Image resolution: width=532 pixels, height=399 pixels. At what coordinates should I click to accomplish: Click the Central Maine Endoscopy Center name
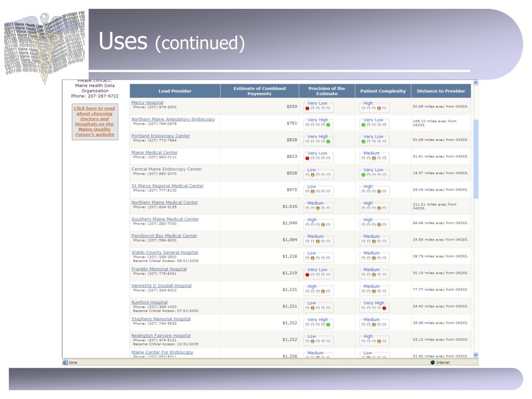pyautogui.click(x=167, y=169)
